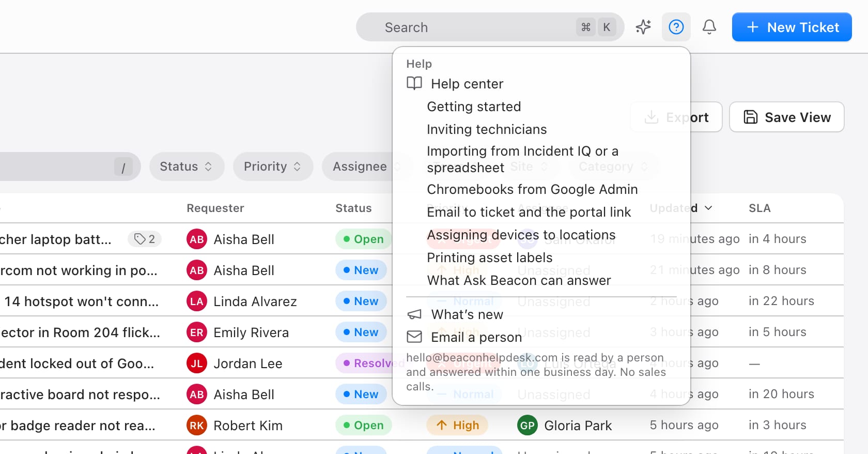Click the Save View button
The image size is (868, 454).
[x=787, y=117]
